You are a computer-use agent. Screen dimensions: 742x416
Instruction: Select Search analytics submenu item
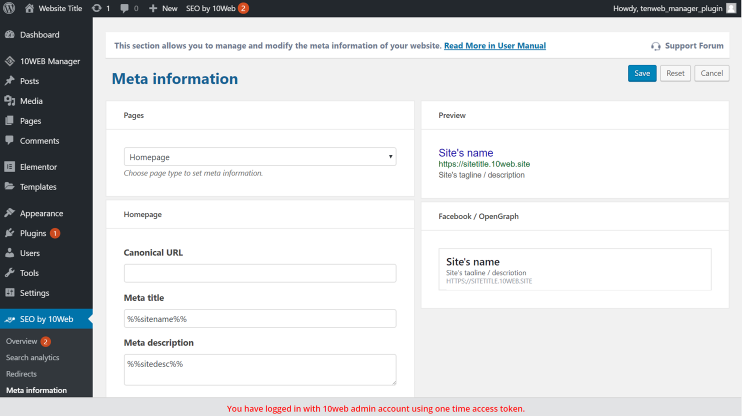point(33,357)
